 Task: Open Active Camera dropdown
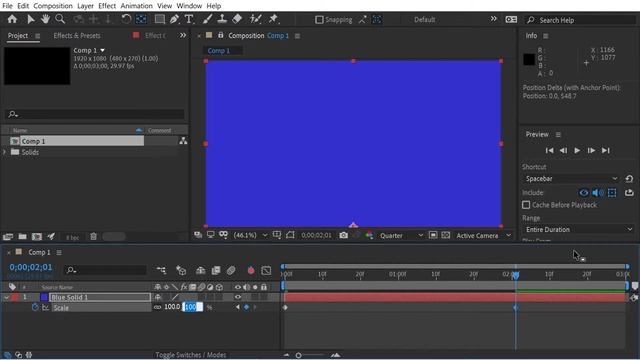coord(484,236)
